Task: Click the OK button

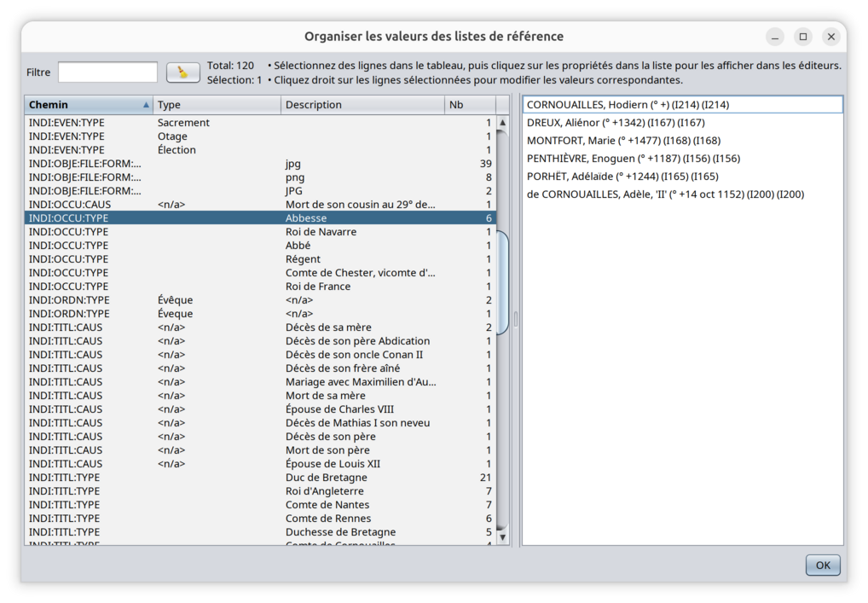Action: point(823,565)
